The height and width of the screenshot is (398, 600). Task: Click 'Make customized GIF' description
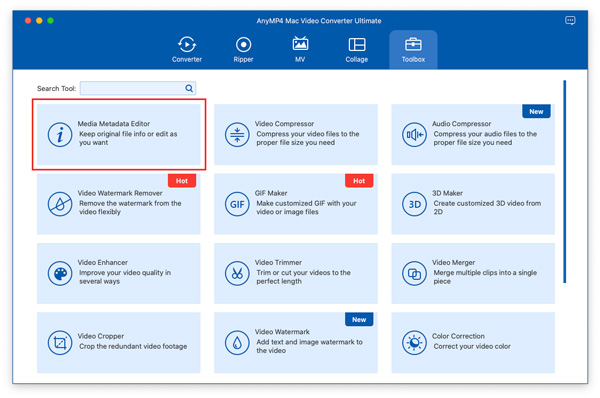(306, 207)
